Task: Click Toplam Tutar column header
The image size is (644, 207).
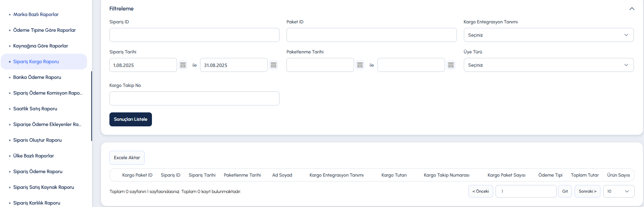Action: coord(585,175)
